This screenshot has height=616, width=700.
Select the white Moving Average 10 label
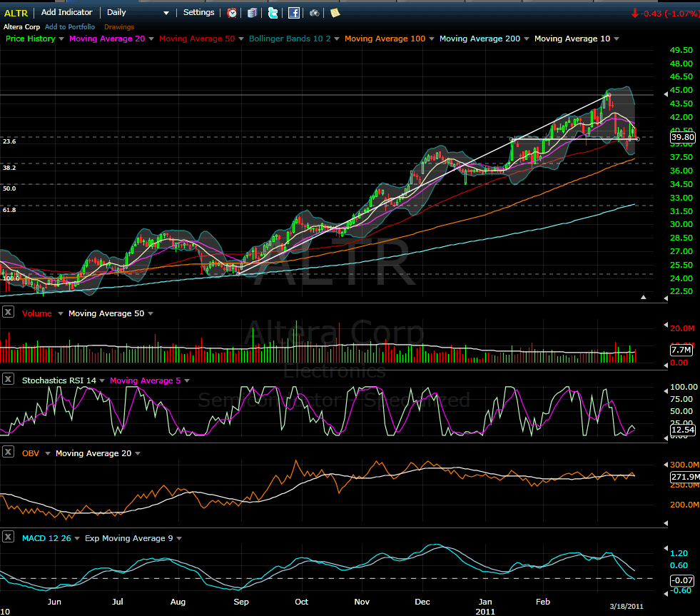pyautogui.click(x=572, y=39)
